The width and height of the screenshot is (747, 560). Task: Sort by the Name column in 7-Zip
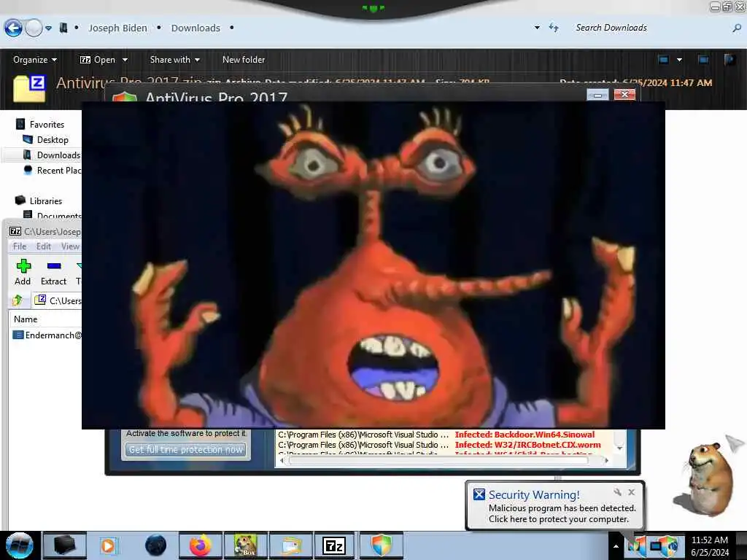tap(26, 319)
